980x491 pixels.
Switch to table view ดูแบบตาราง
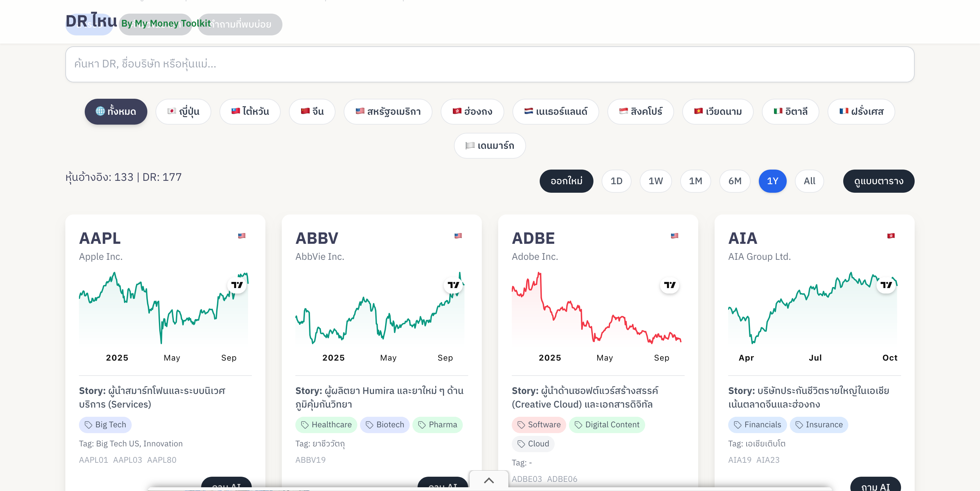click(878, 181)
